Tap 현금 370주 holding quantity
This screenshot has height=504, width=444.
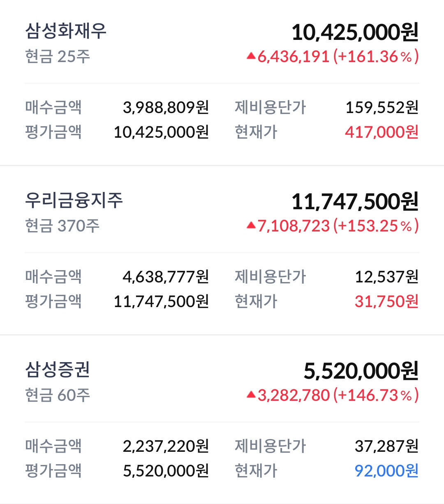[62, 226]
